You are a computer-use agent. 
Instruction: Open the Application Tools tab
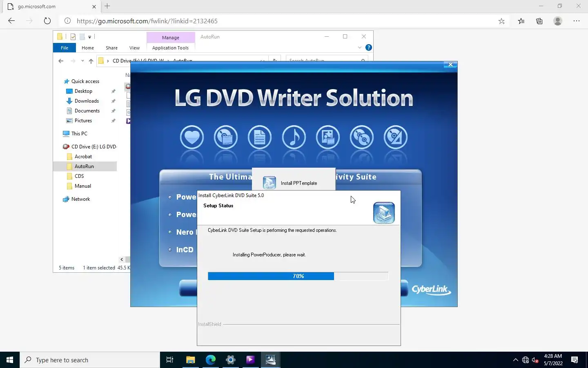pos(170,48)
